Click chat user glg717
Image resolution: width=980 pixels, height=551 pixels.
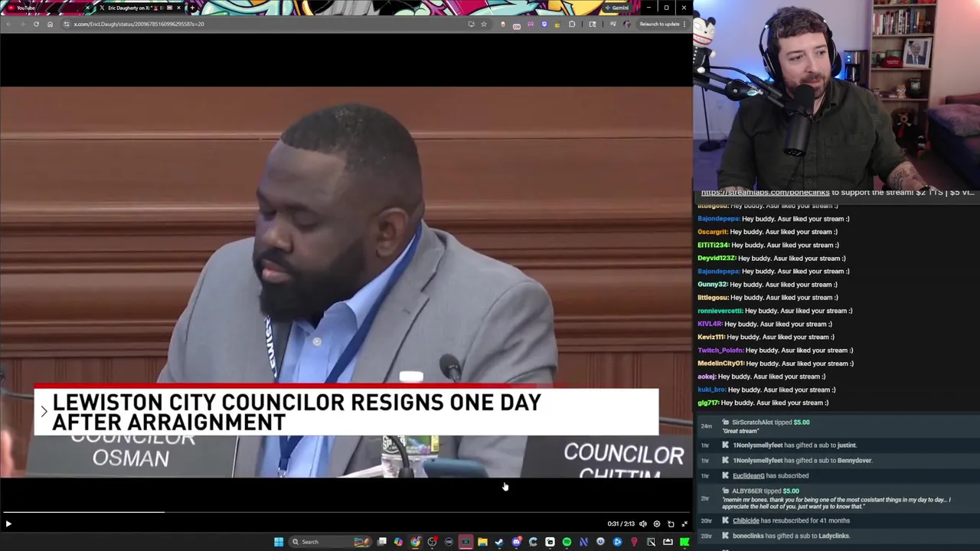708,403
